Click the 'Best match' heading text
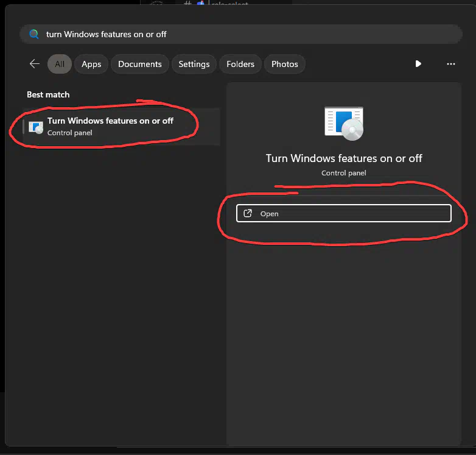This screenshot has width=476, height=455. point(48,95)
